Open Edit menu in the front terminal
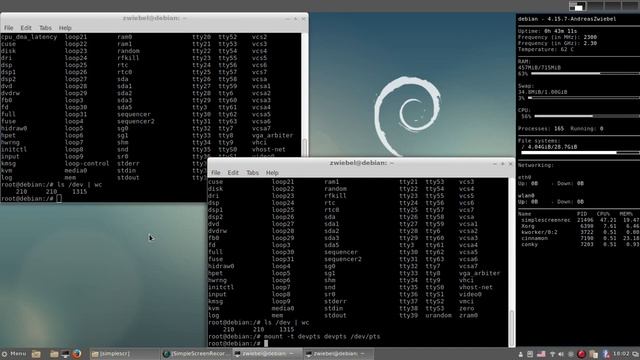The width and height of the screenshot is (640, 360). pyautogui.click(x=233, y=173)
